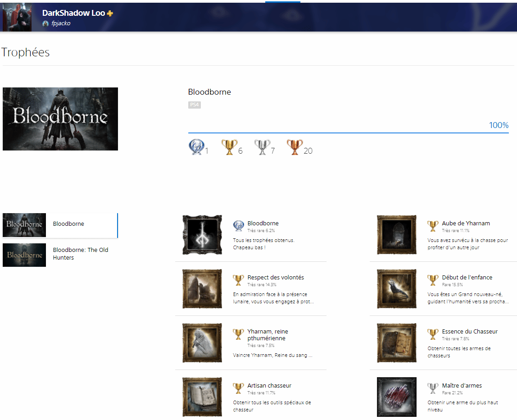
Task: Click the fpjacko username
Action: click(x=61, y=23)
